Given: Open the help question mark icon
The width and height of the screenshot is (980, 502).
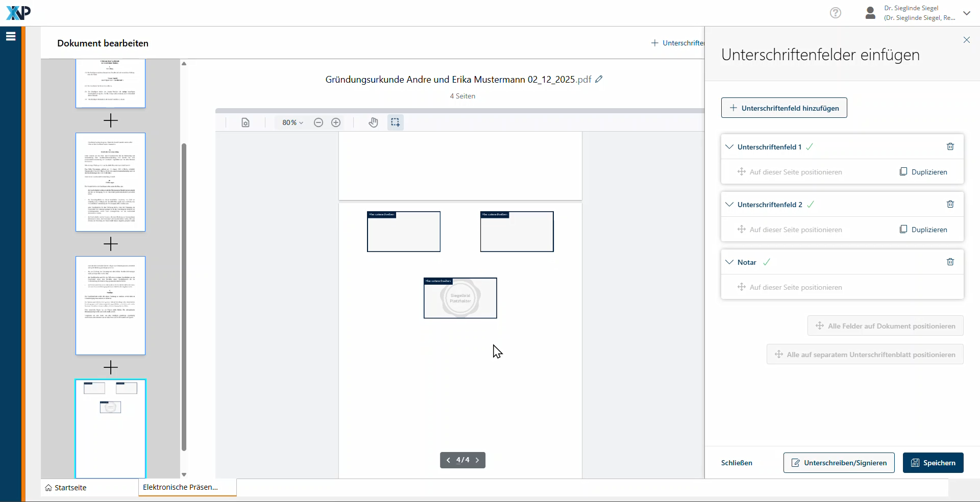Looking at the screenshot, I should tap(835, 13).
